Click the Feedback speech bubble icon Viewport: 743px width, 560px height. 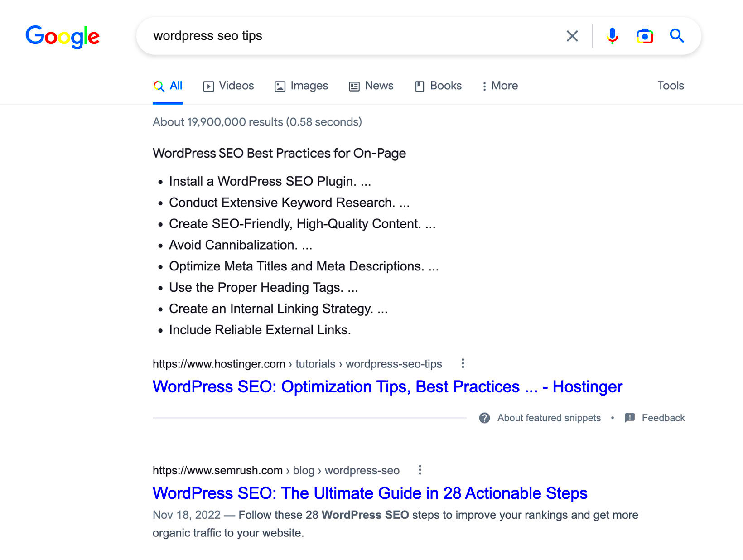point(630,418)
